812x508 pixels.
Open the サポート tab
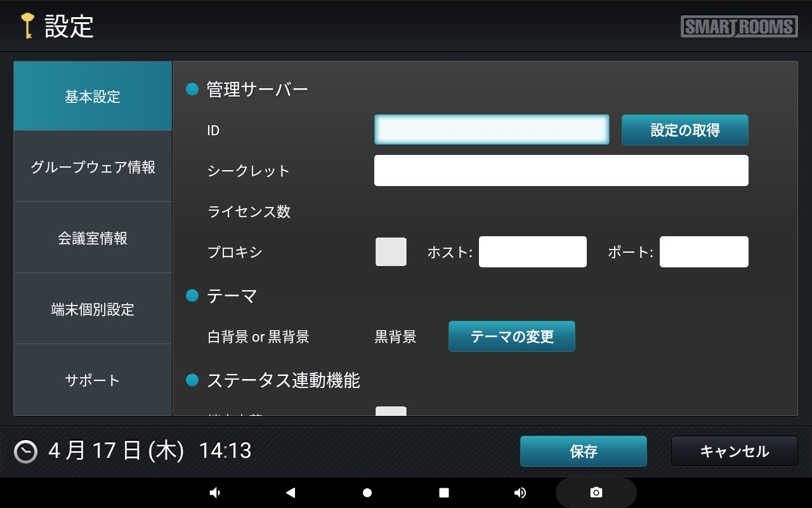93,380
